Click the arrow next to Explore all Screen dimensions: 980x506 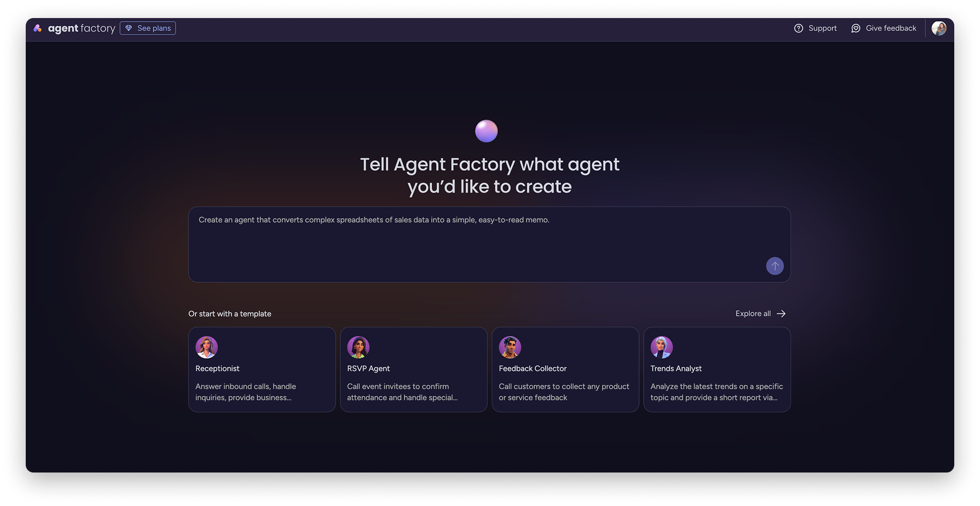coord(781,314)
